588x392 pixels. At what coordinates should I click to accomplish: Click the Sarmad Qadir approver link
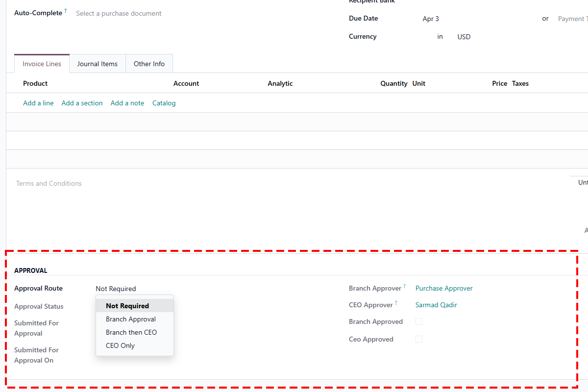[x=436, y=305]
